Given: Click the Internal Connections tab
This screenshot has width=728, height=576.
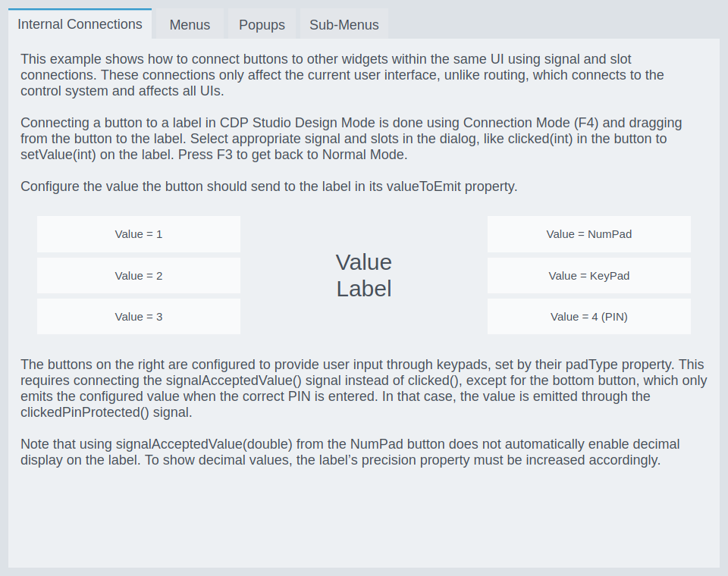Looking at the screenshot, I should pyautogui.click(x=80, y=24).
